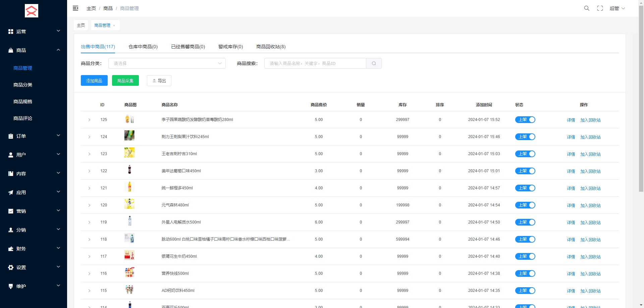Switch to 已经售罄商品(0) tab
This screenshot has width=644, height=308.
[x=188, y=47]
